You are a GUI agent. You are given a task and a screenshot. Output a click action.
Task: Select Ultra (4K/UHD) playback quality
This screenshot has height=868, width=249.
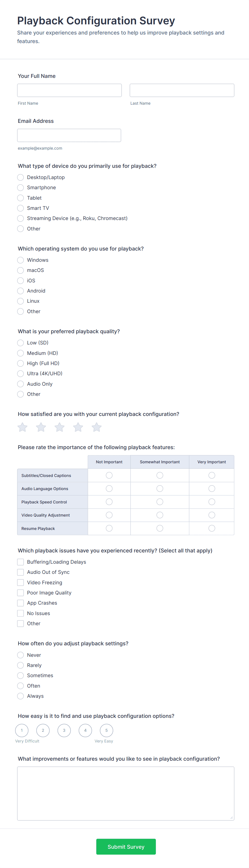point(21,373)
